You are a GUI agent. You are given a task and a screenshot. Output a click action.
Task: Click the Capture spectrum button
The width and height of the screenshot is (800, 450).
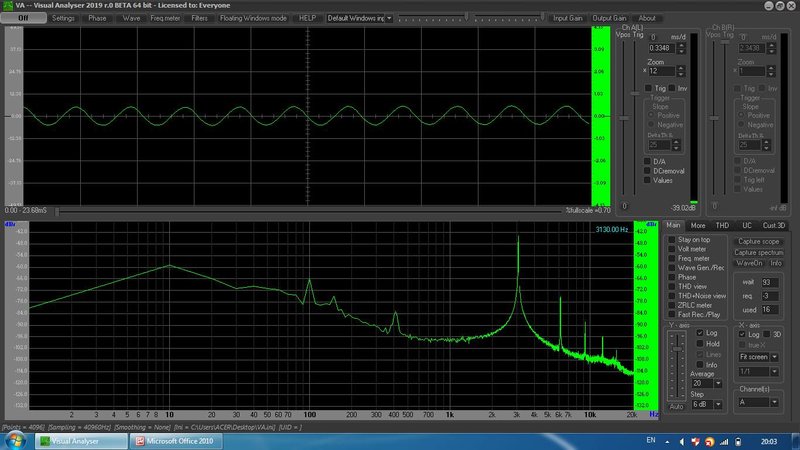[758, 253]
